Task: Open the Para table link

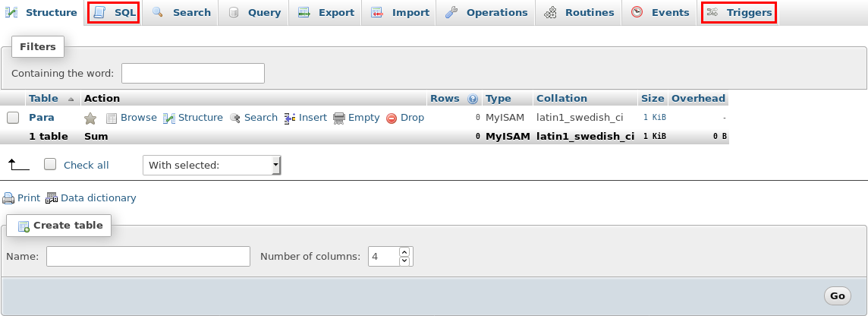Action: click(x=42, y=118)
